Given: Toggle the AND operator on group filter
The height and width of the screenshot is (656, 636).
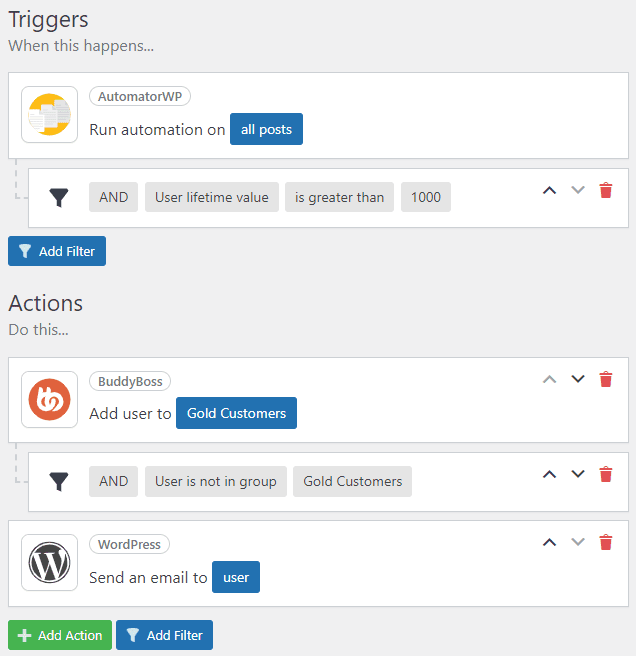Looking at the screenshot, I should (x=113, y=481).
